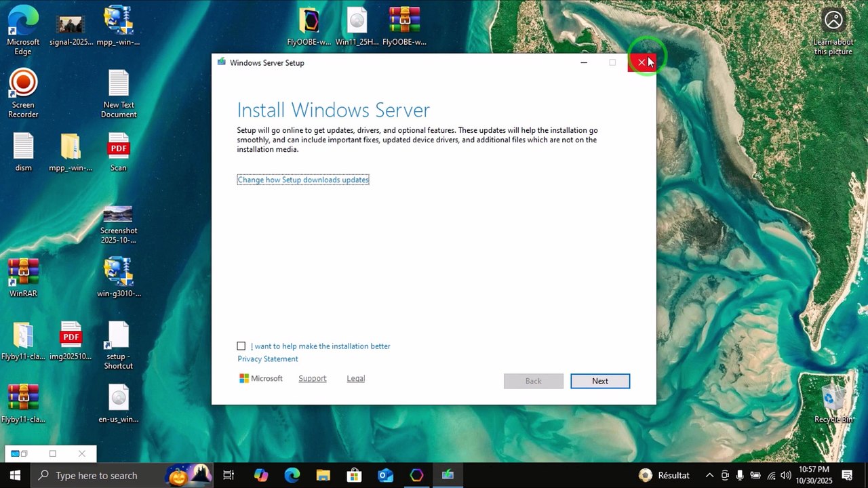The image size is (868, 488).
Task: Open Outlook from the taskbar
Action: click(385, 475)
